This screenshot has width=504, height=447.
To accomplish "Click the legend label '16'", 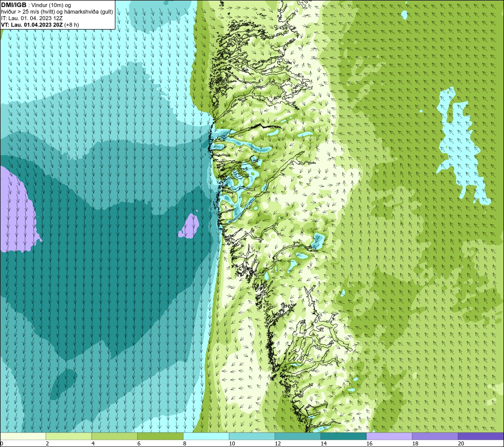I will coord(369,443).
